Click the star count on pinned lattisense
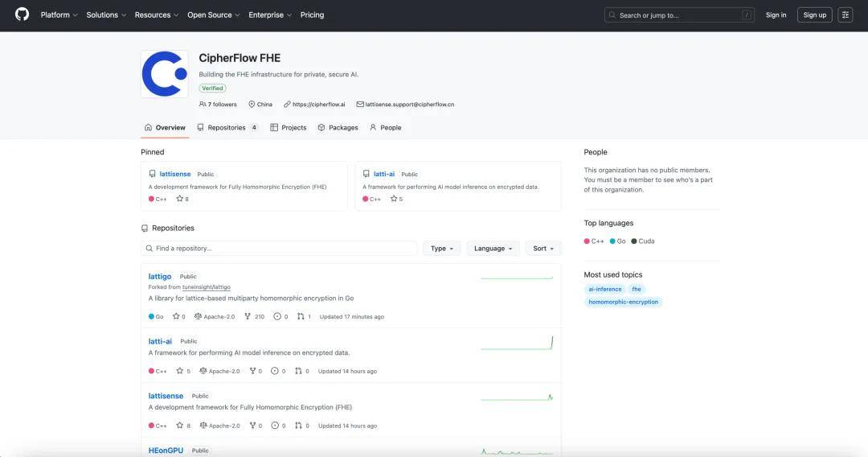Screen dimensions: 868x457 coord(182,199)
